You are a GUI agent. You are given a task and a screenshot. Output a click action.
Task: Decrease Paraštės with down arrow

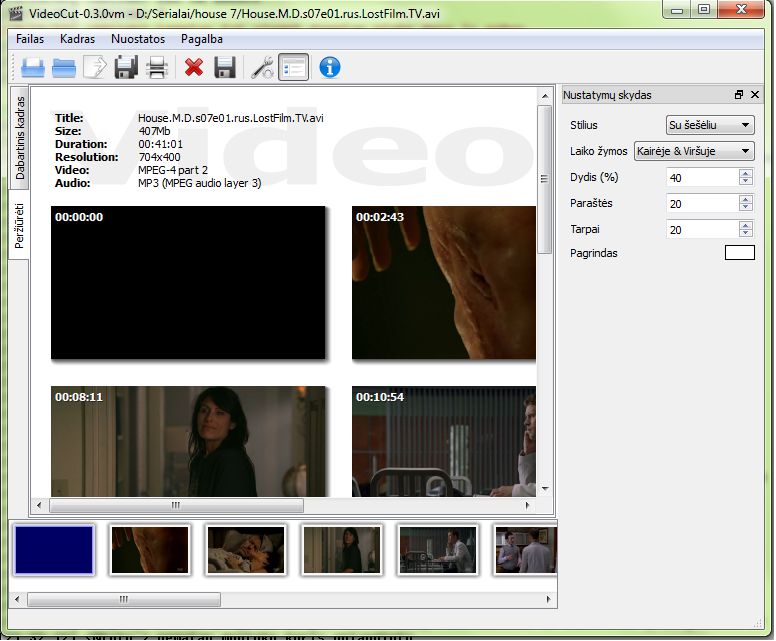746,208
